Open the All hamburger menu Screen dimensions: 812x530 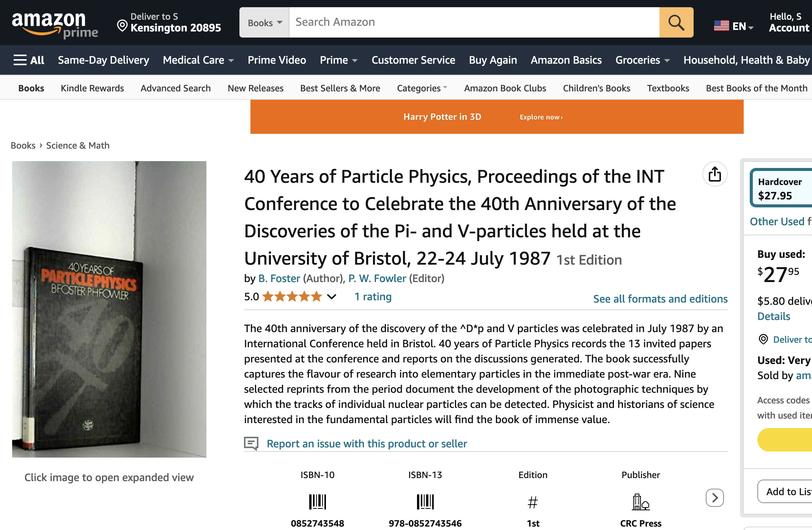coord(29,60)
